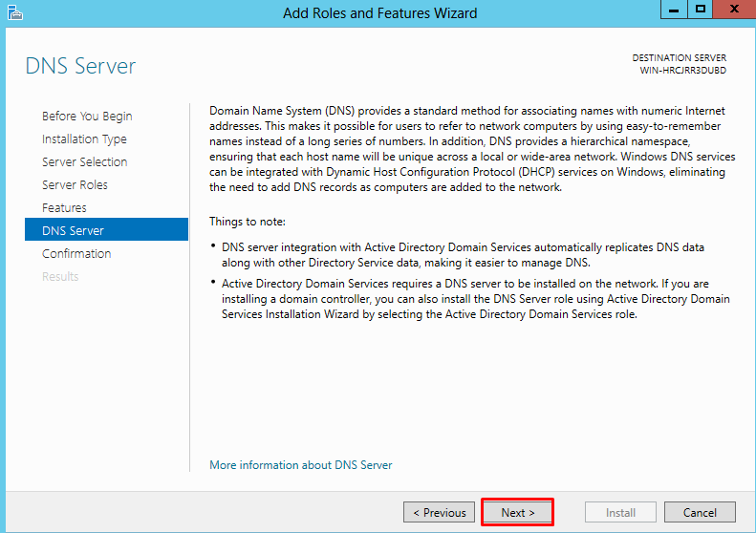
Task: Click the disabled Install button
Action: pos(620,512)
